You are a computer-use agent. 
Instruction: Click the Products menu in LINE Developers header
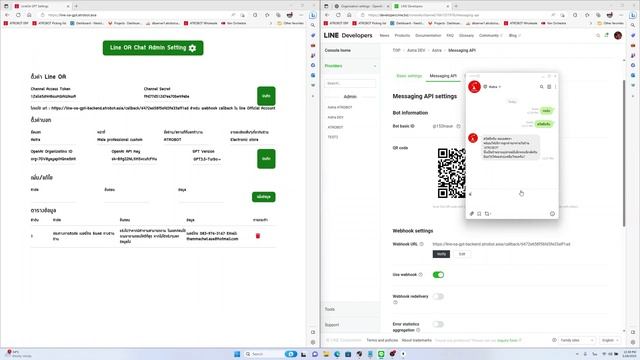pos(402,36)
